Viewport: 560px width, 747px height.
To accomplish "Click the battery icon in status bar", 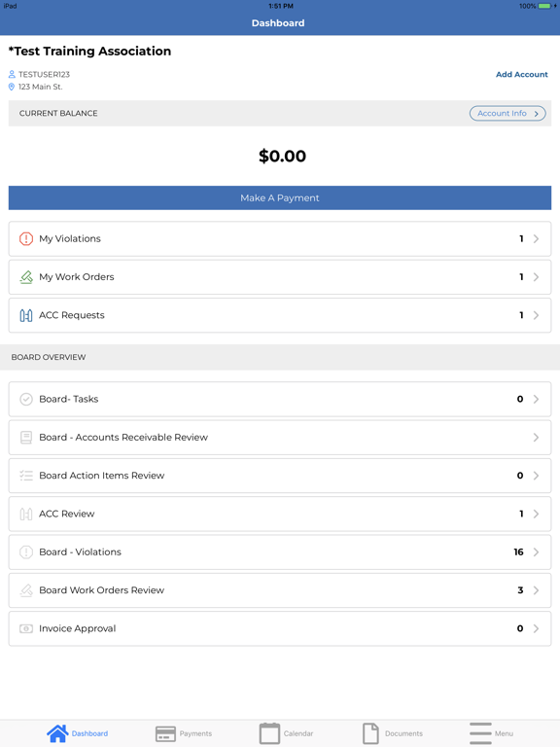I will (x=544, y=6).
